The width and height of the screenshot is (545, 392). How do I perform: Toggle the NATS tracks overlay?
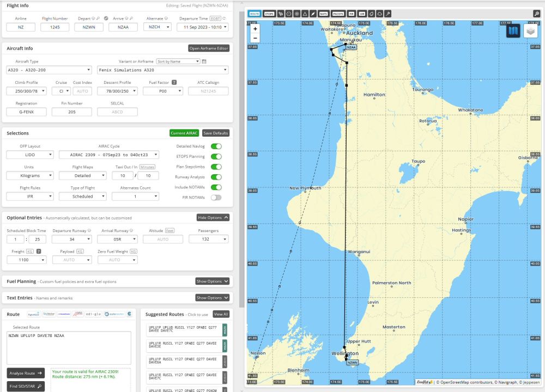pyautogui.click(x=323, y=14)
